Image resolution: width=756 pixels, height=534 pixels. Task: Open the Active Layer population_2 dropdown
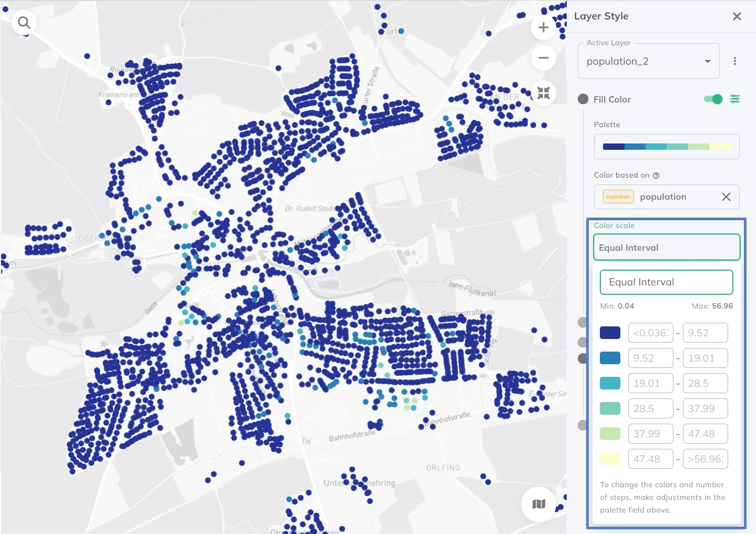tap(649, 61)
